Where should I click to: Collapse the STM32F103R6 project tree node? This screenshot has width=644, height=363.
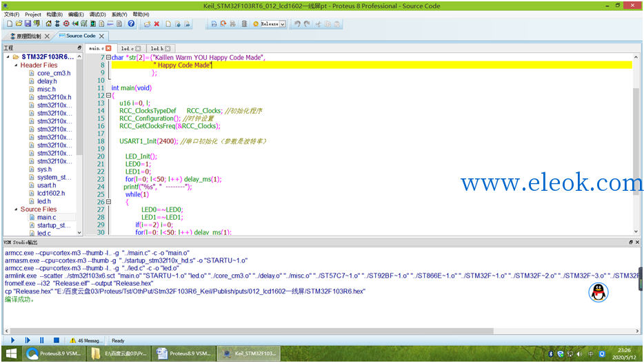click(8, 57)
